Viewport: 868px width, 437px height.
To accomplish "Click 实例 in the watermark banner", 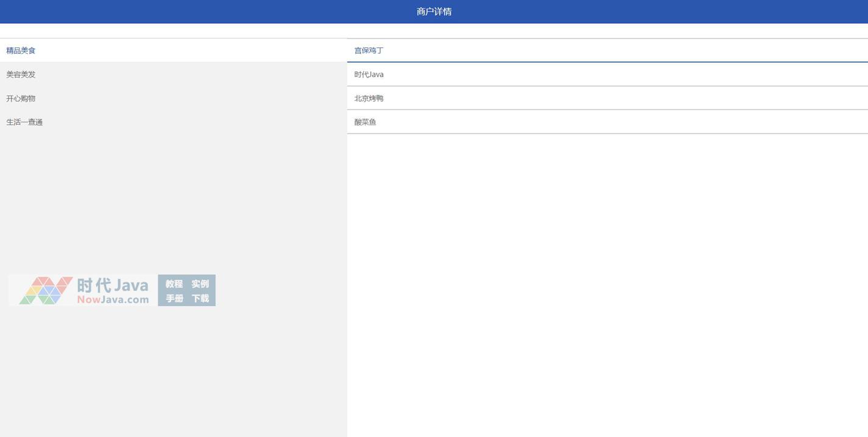I will pyautogui.click(x=200, y=284).
